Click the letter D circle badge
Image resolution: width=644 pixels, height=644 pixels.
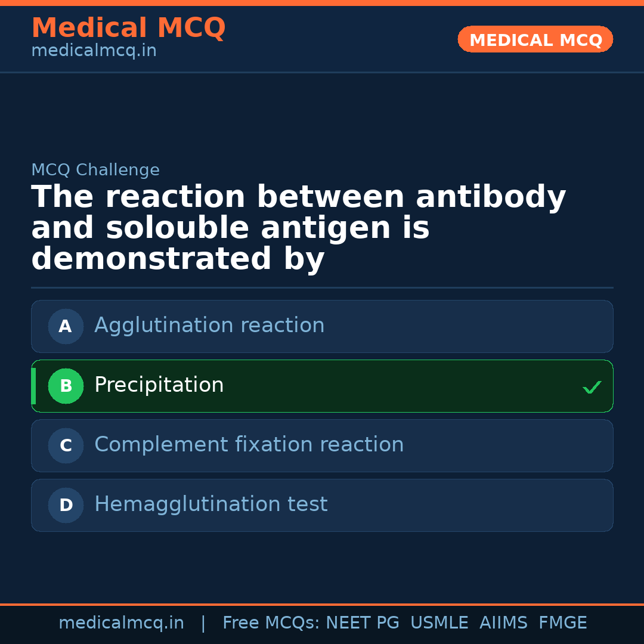[66, 505]
